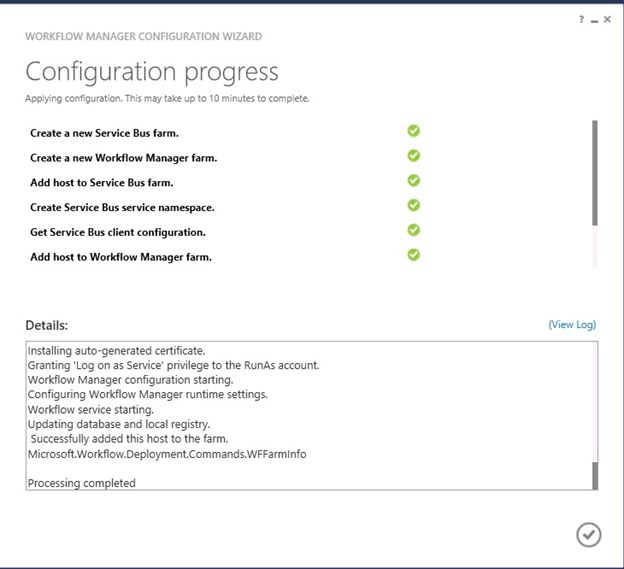The image size is (624, 569).
Task: Click green check for Get Service Bus client configuration
Action: (x=413, y=230)
